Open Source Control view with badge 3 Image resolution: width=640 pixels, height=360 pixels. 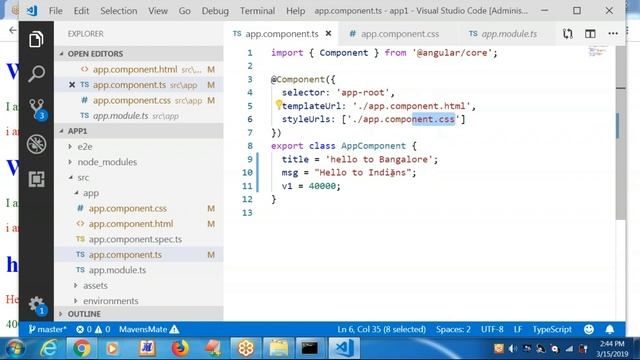(x=37, y=109)
